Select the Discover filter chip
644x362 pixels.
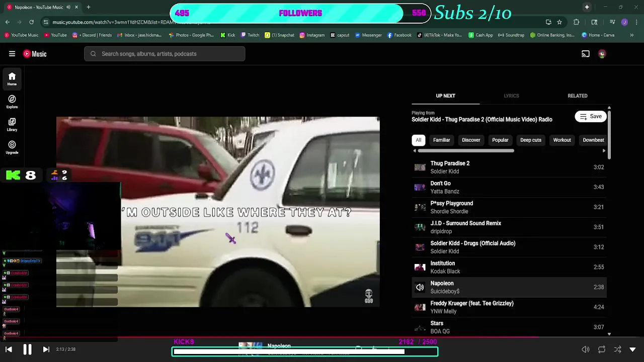click(x=471, y=140)
